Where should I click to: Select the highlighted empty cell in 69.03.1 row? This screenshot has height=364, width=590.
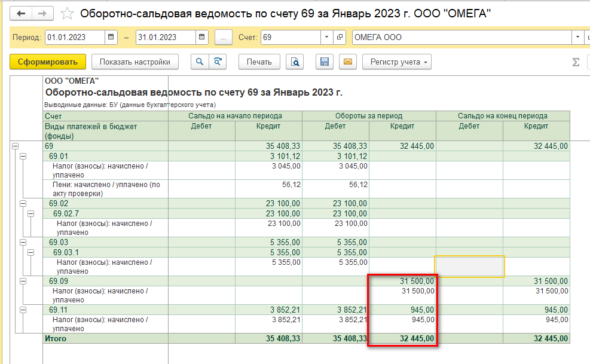[469, 267]
